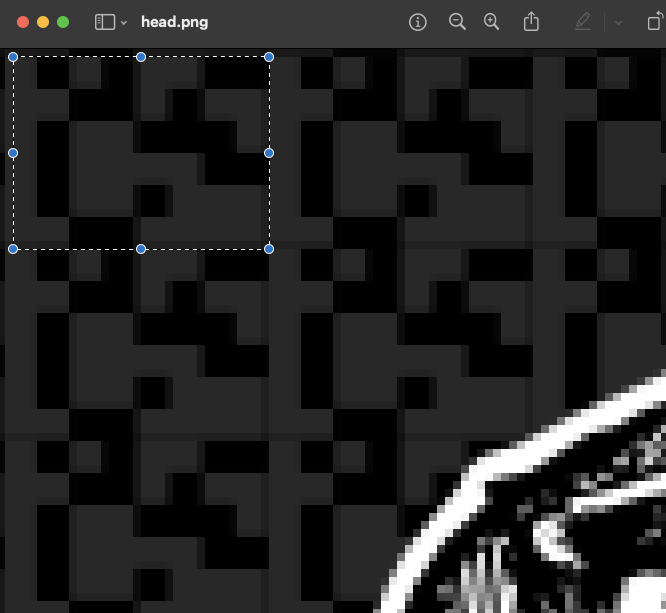Image resolution: width=666 pixels, height=613 pixels.
Task: Expand the Markup options dropdown arrow
Action: click(618, 23)
